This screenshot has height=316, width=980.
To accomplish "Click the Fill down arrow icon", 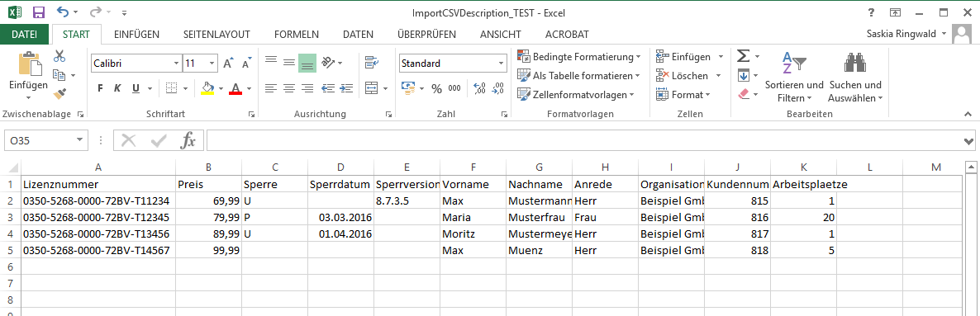I will pos(743,75).
